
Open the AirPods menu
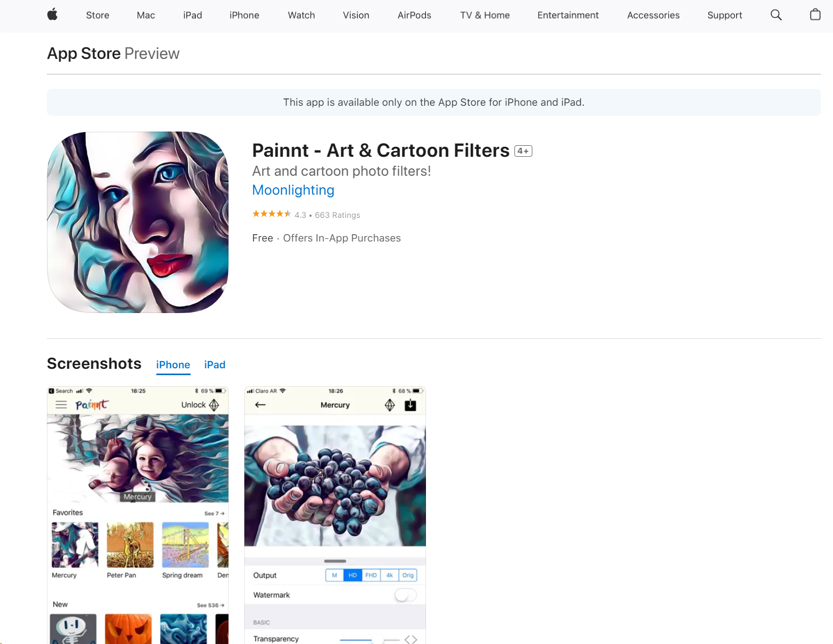point(414,15)
